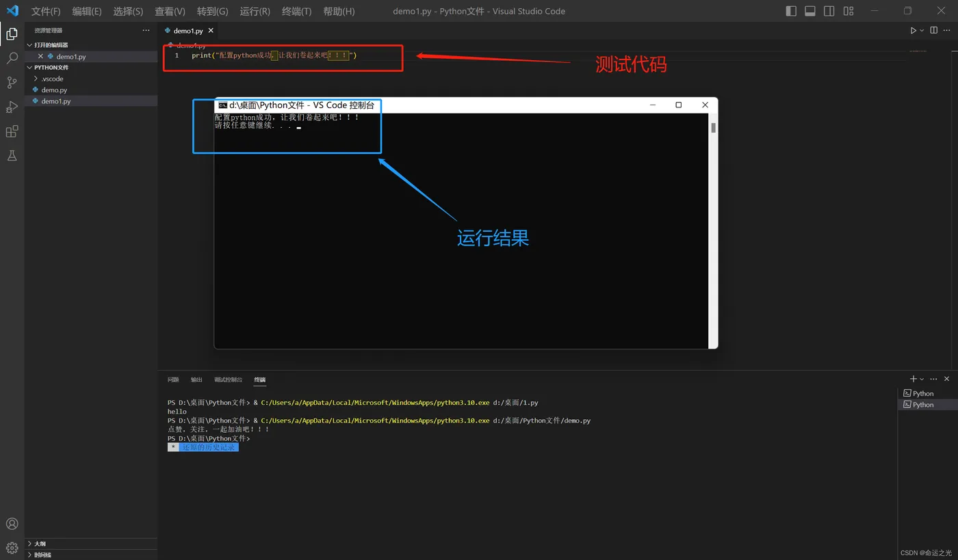Click the console window's scrollbar thumb
Screen dimensions: 958x560
pyautogui.click(x=713, y=128)
